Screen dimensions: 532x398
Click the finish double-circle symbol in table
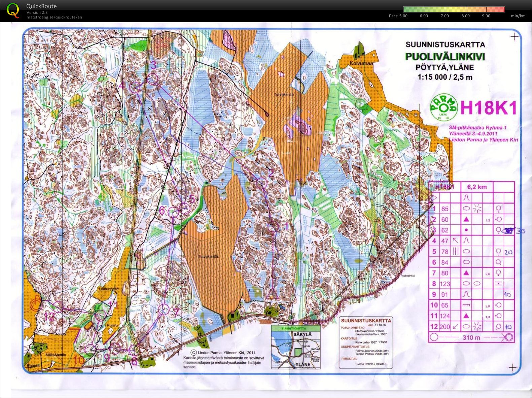point(509,337)
